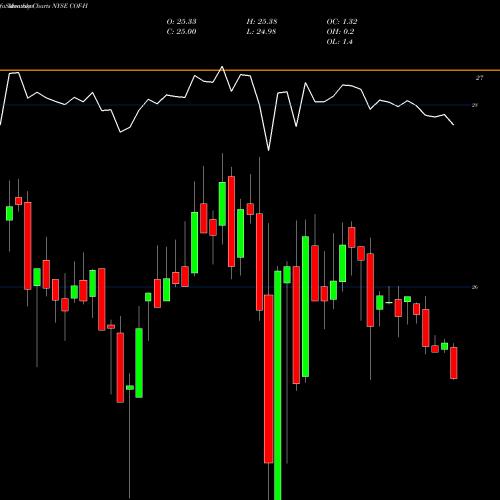Viewport: 500px width, 500px height.
Task: Click the 26 label beside candlestick grid line
Action: pos(475,287)
